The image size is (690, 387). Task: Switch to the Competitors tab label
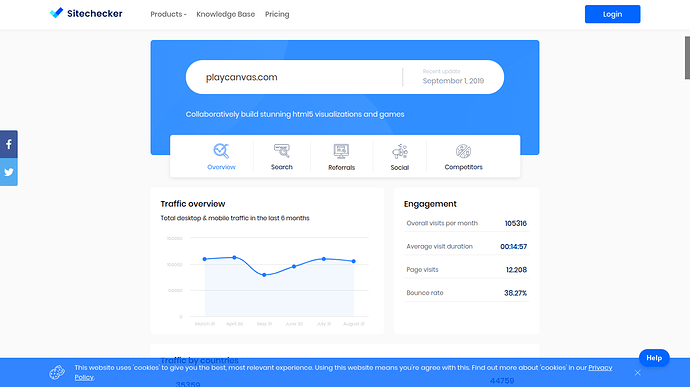pyautogui.click(x=463, y=167)
